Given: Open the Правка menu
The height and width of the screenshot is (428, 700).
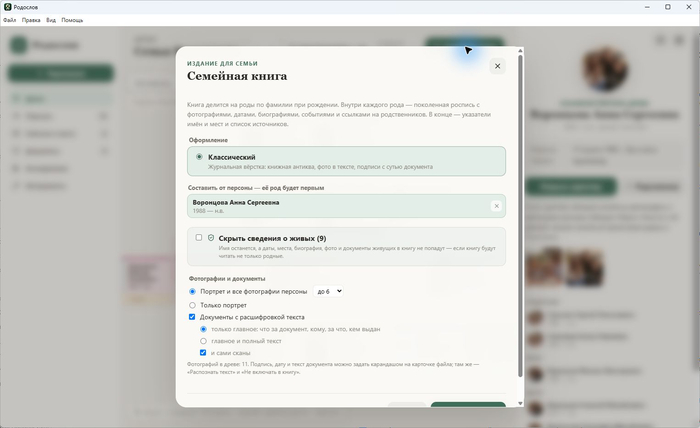Looking at the screenshot, I should tap(31, 20).
